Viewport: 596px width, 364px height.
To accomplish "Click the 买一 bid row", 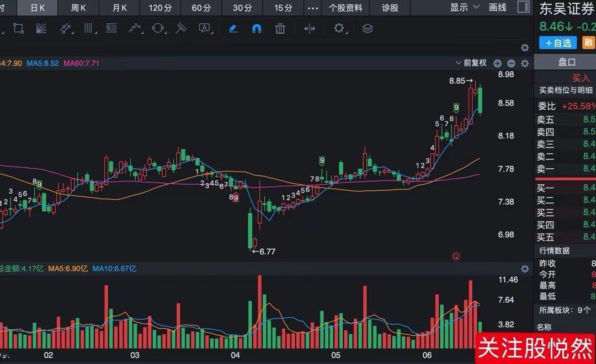I will point(565,188).
